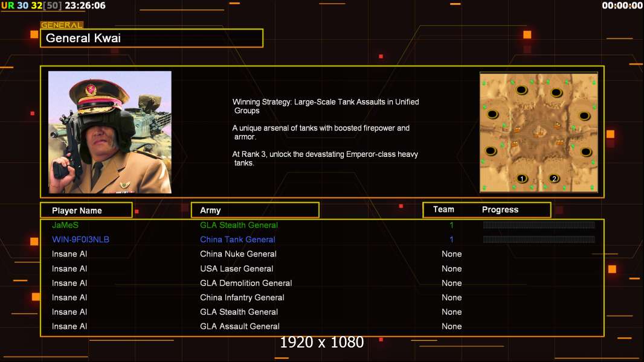This screenshot has width=644, height=362.
Task: Click player name JaMeS
Action: coord(65,225)
